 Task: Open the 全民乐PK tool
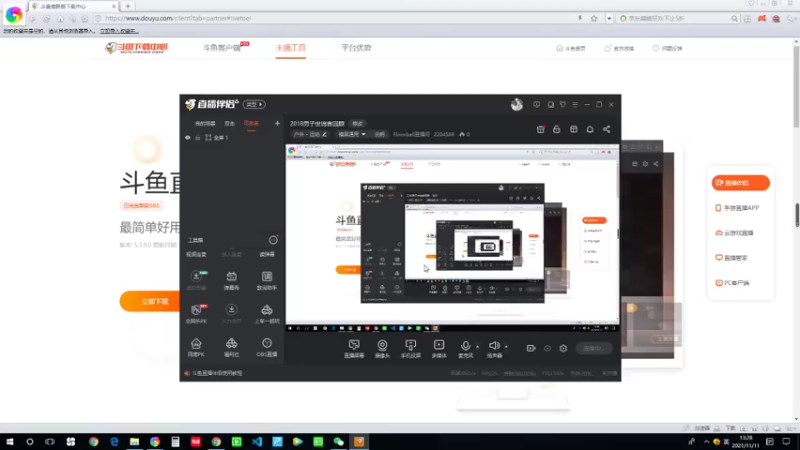(196, 314)
